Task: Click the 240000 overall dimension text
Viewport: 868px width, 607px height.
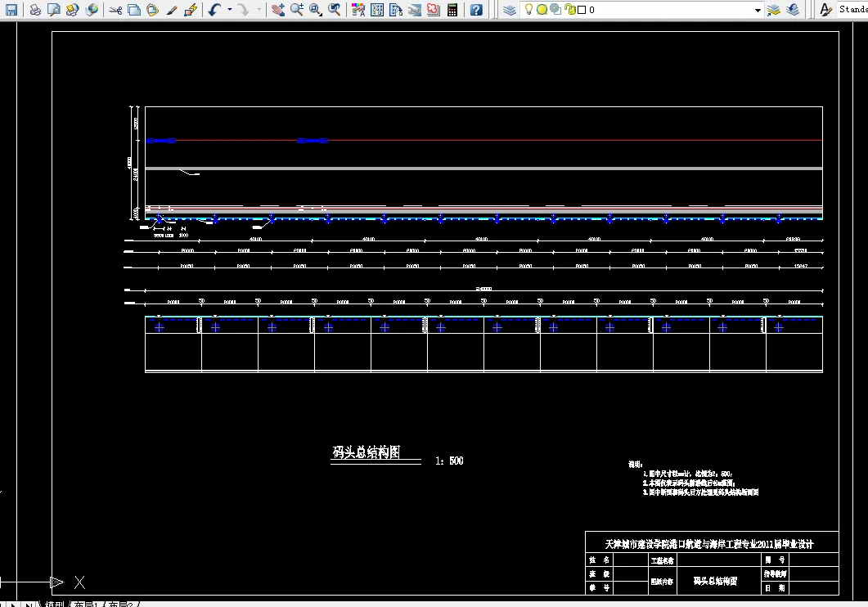Action: [483, 289]
